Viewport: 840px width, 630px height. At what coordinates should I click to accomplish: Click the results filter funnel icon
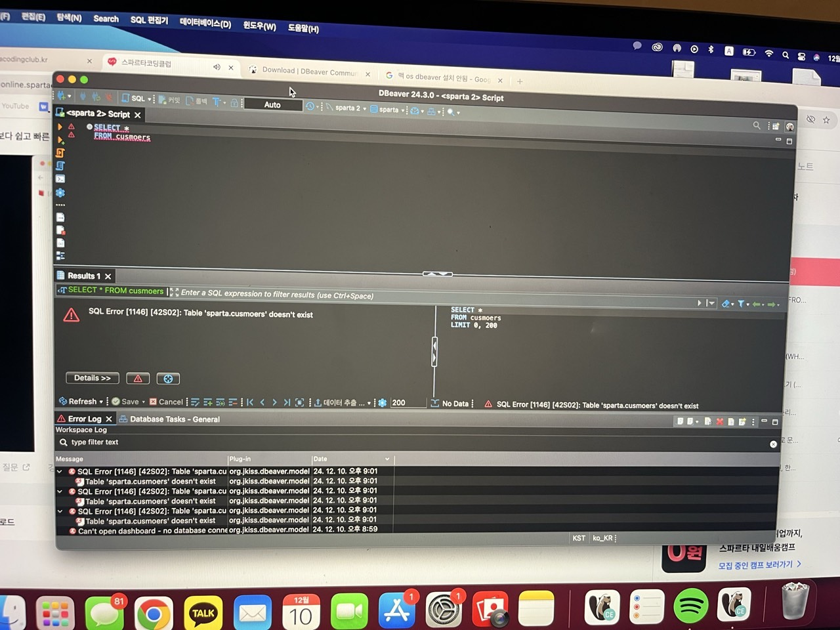click(x=741, y=304)
